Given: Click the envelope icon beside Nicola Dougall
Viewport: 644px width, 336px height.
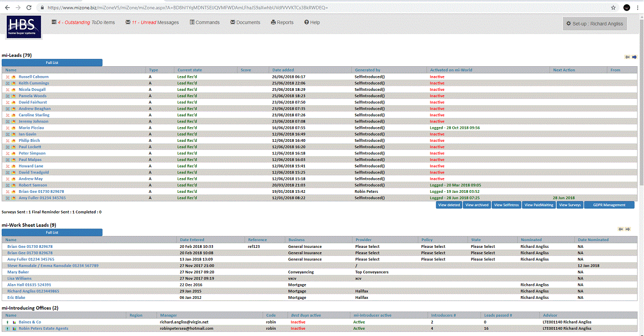Looking at the screenshot, I should [13, 89].
